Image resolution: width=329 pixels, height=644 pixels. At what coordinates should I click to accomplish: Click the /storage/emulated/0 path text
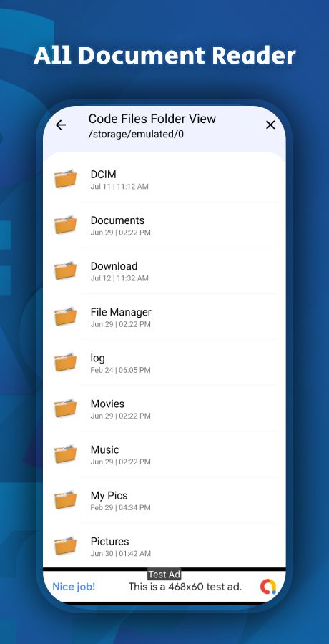[x=136, y=135]
